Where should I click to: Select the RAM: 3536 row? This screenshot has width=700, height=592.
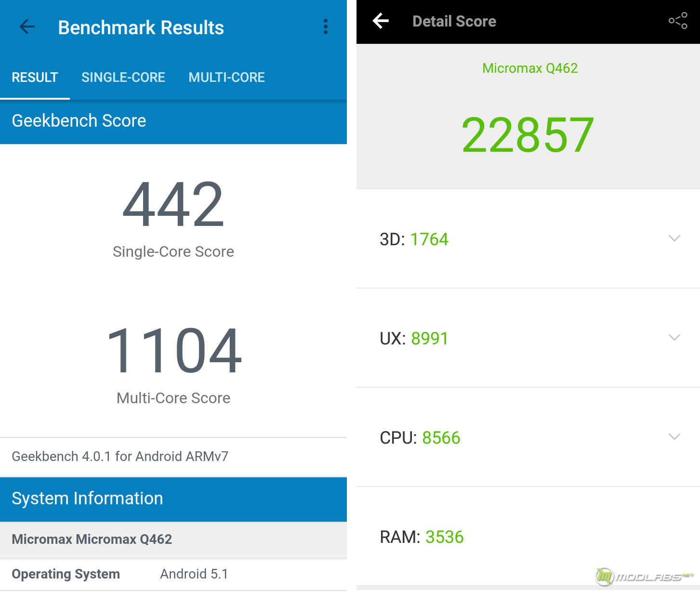(528, 537)
